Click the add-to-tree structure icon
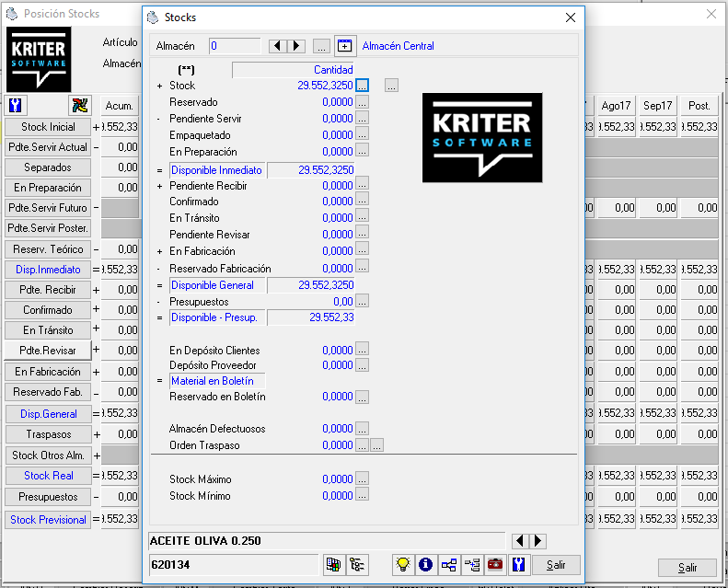Viewport: 728px width, 588px height. pos(472,565)
